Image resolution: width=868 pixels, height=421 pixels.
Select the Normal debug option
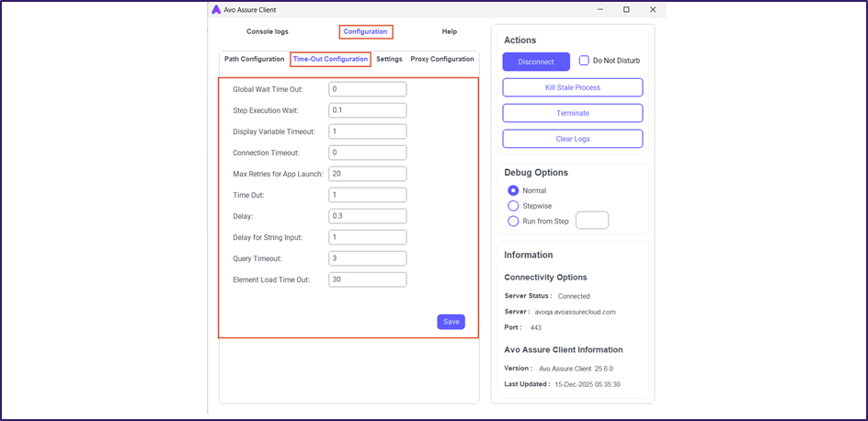coord(513,190)
